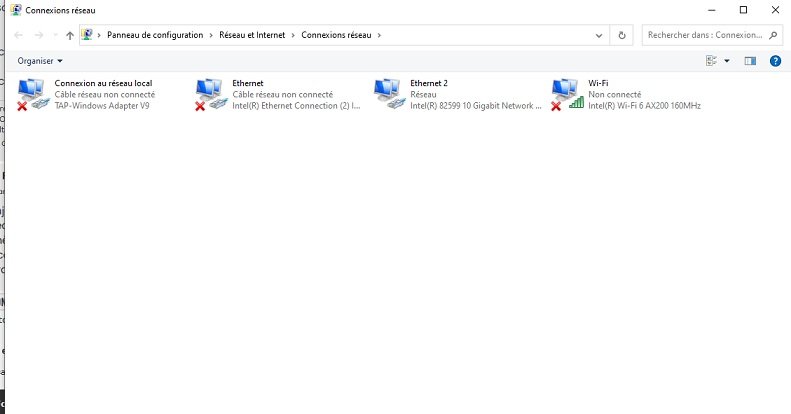The height and width of the screenshot is (414, 791).
Task: Navigate up one level with the up arrow
Action: pyautogui.click(x=69, y=35)
